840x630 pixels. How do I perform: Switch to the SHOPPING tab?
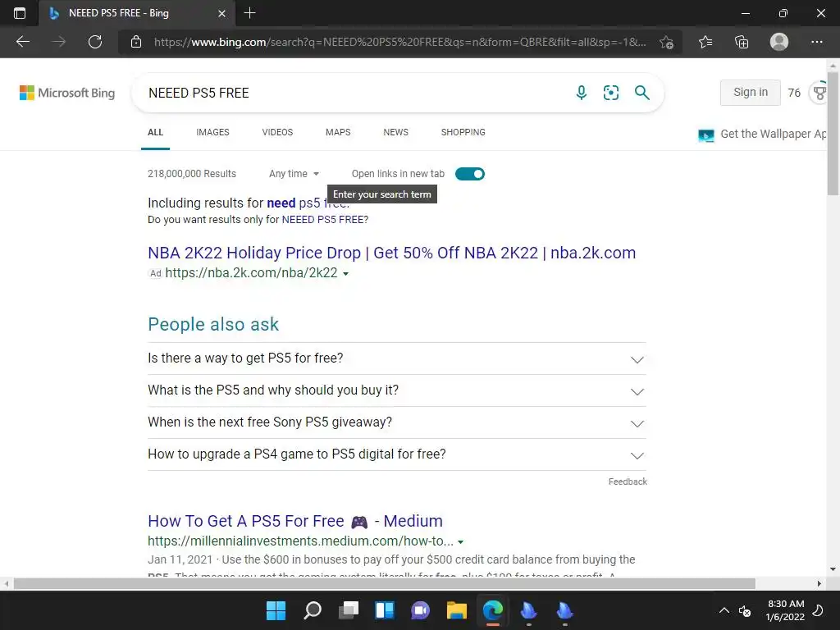[463, 132]
